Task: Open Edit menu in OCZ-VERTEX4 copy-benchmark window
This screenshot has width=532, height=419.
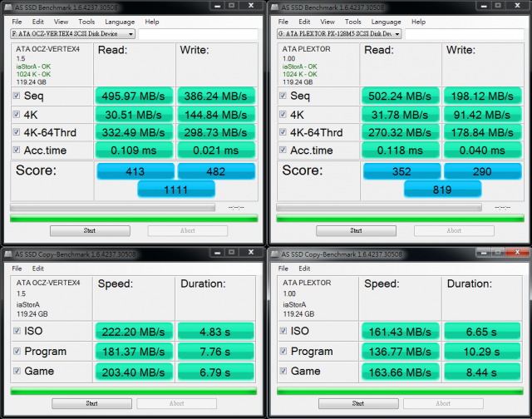Action: pos(38,269)
